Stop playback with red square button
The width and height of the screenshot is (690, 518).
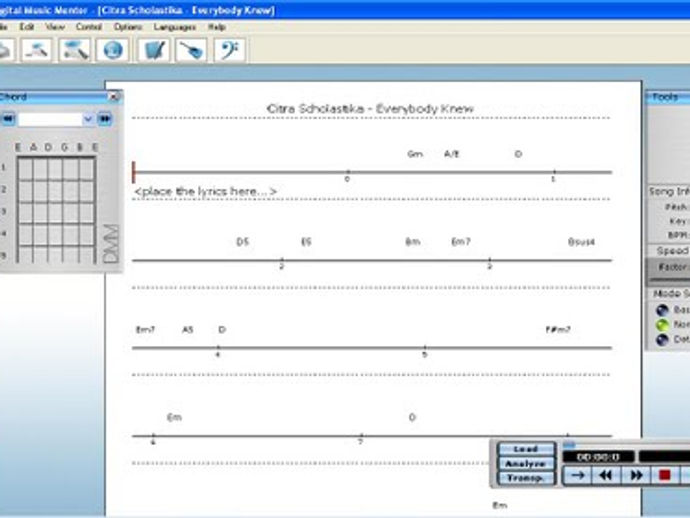click(x=664, y=475)
